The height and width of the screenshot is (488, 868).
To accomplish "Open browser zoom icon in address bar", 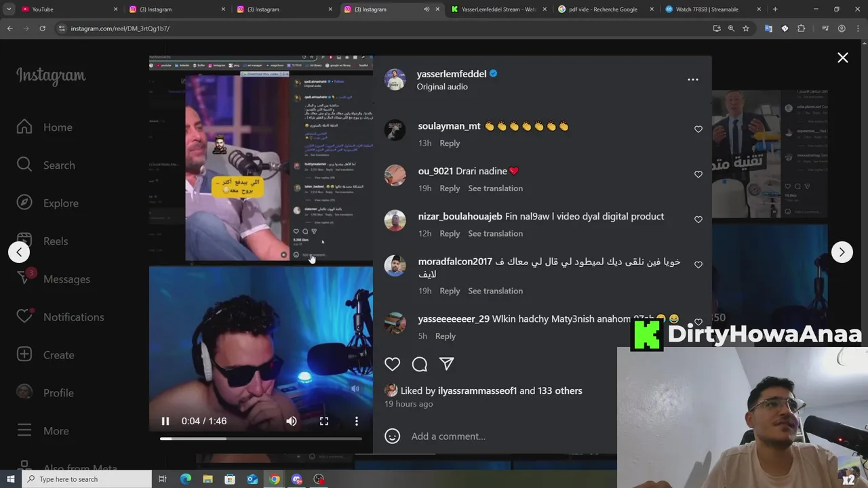I will (x=731, y=28).
